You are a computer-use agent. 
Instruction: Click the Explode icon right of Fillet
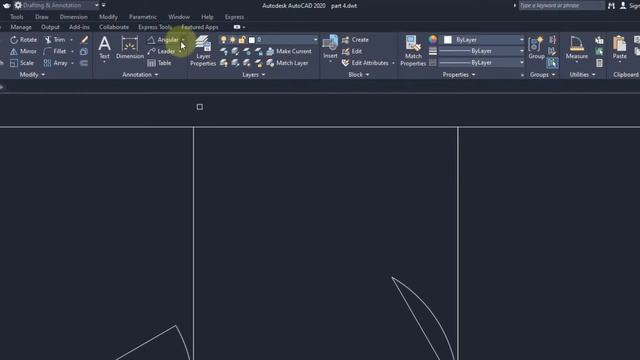84,51
